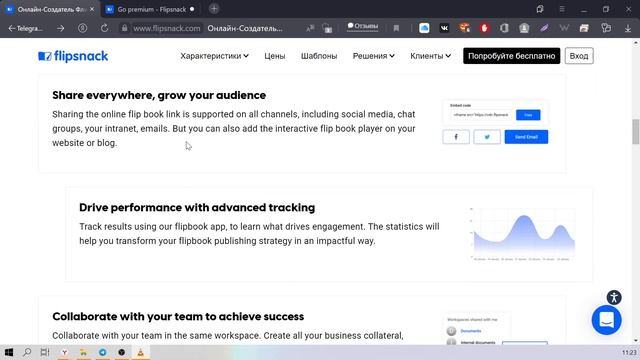The height and width of the screenshot is (360, 640).
Task: Click the page vertical scrollbar thumb
Action: 636,131
